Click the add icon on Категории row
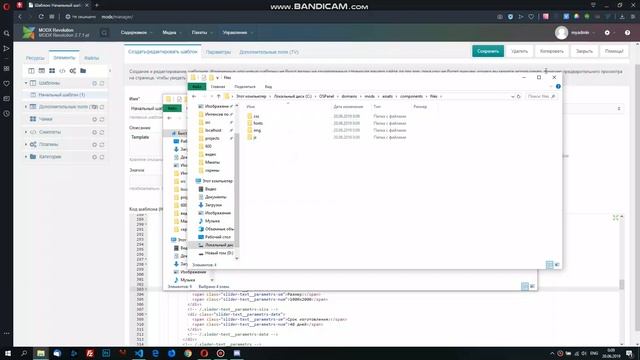 [x=94, y=157]
